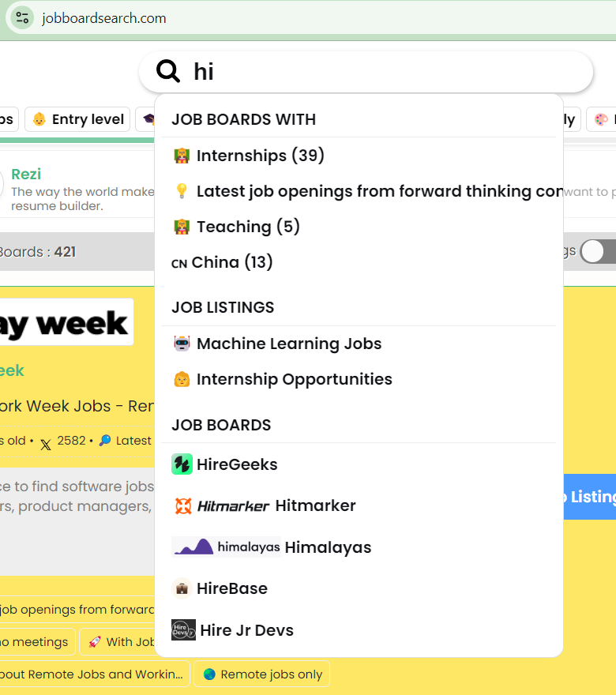Select the 'With Job' rocket tag
The width and height of the screenshot is (616, 695).
[117, 641]
